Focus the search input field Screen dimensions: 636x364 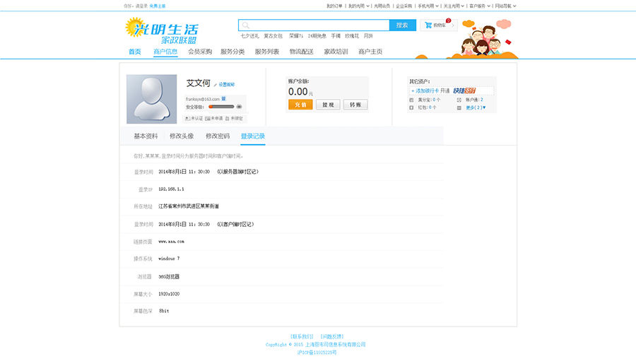(x=318, y=25)
